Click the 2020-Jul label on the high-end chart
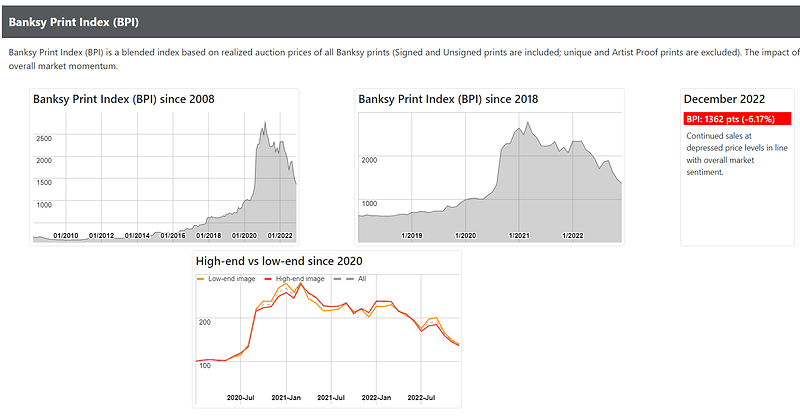 point(240,398)
